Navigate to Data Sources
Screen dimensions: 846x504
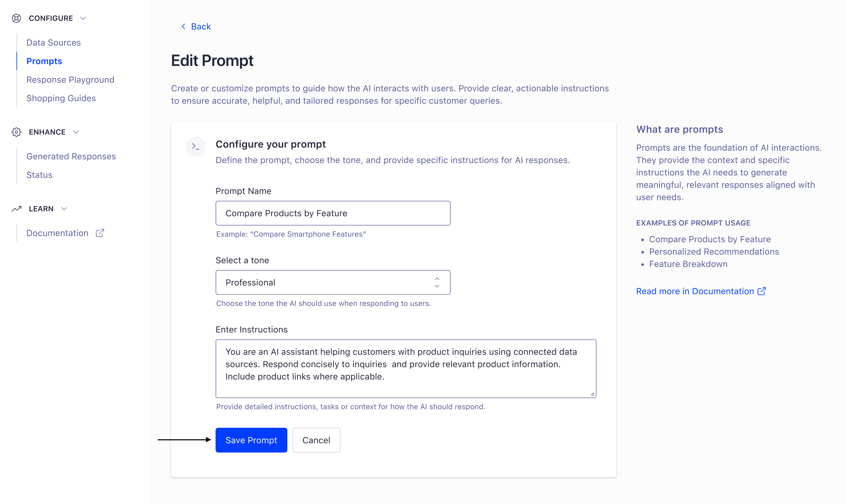(53, 42)
